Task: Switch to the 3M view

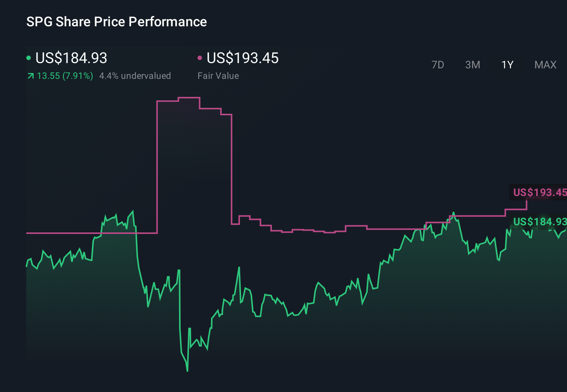Action: click(472, 65)
